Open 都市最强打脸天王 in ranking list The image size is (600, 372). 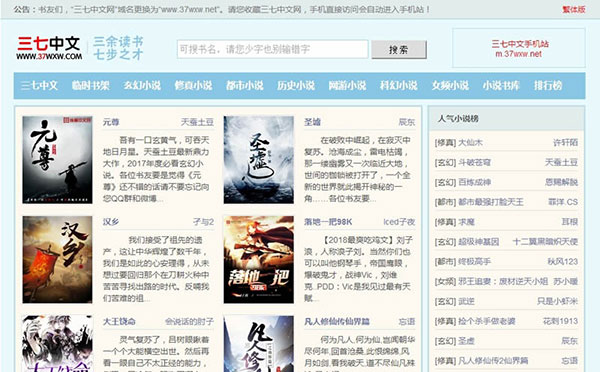pos(491,202)
